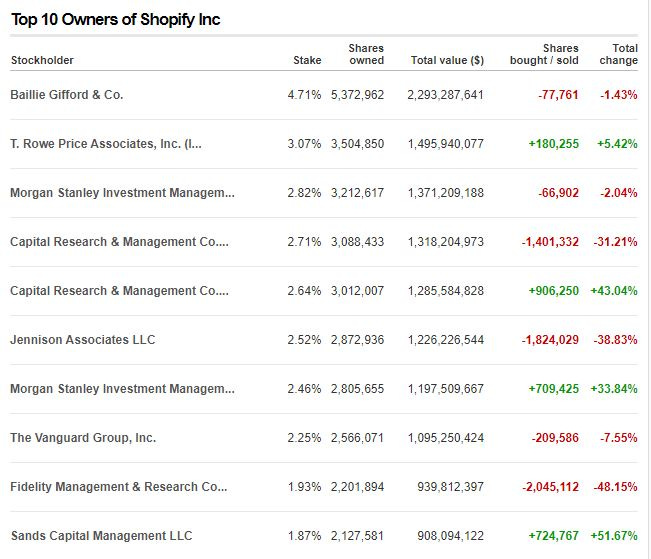This screenshot has height=559, width=651.
Task: Open The Vanguard Group, Inc. stockholder
Action: pyautogui.click(x=83, y=438)
